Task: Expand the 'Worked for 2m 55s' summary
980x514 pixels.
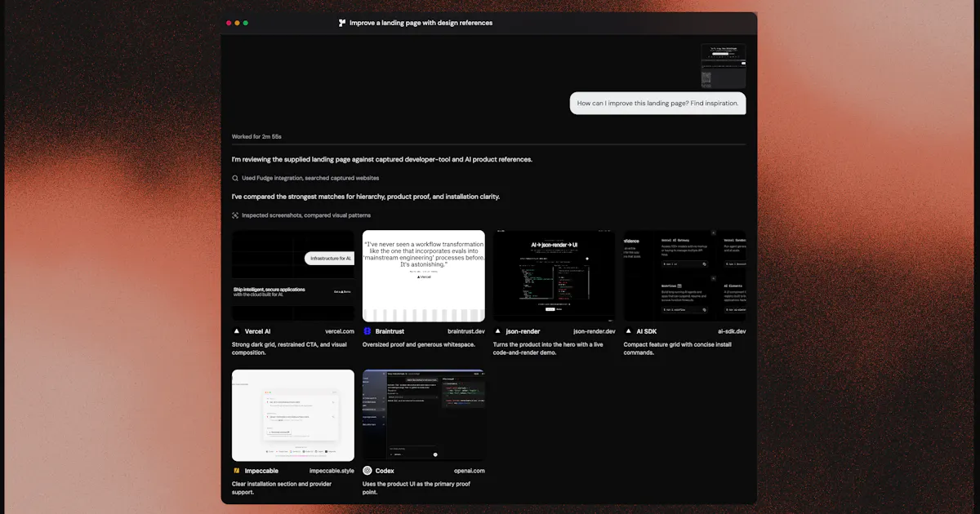Action: click(256, 136)
